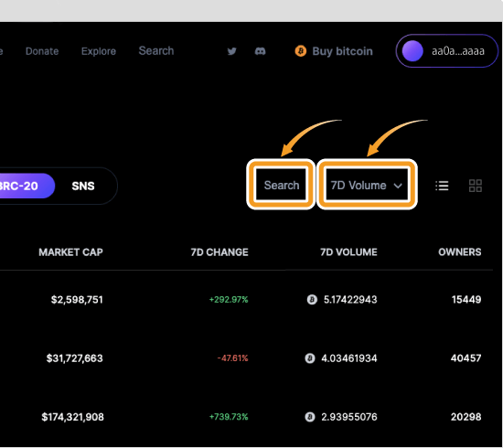
Task: Select the SNS toggle option
Action: (83, 186)
